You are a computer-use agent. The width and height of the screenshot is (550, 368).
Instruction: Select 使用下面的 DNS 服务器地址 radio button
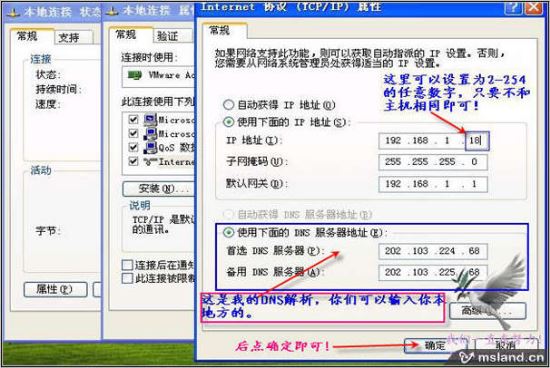(x=228, y=232)
